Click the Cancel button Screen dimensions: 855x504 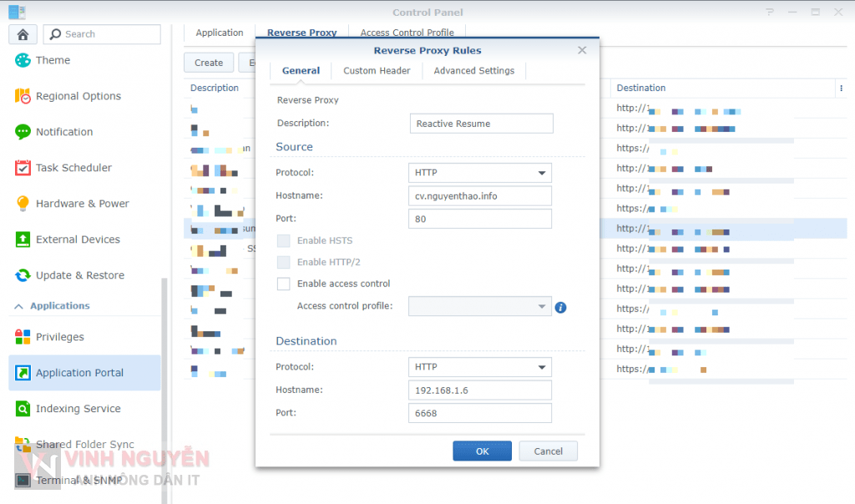coord(548,451)
